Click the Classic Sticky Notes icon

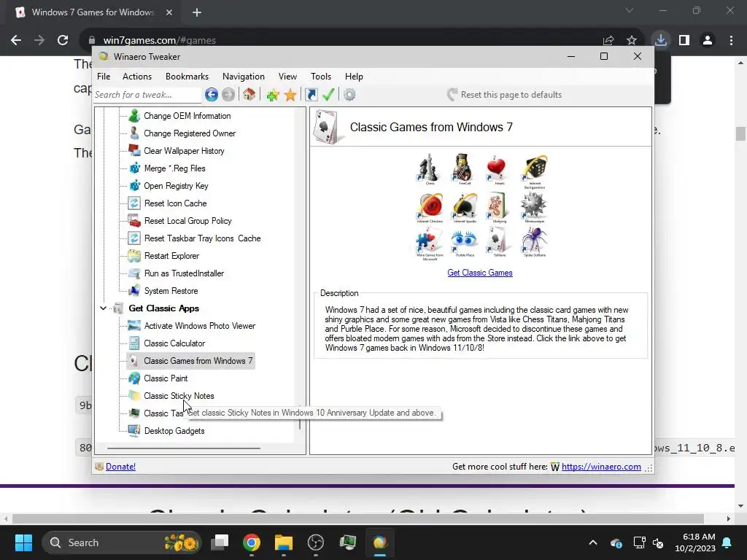(x=134, y=396)
